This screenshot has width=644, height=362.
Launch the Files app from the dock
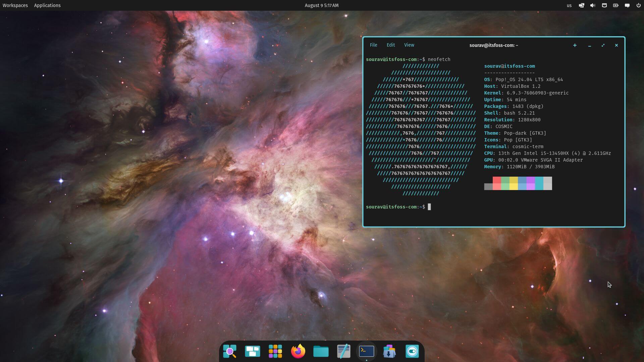[321, 351]
